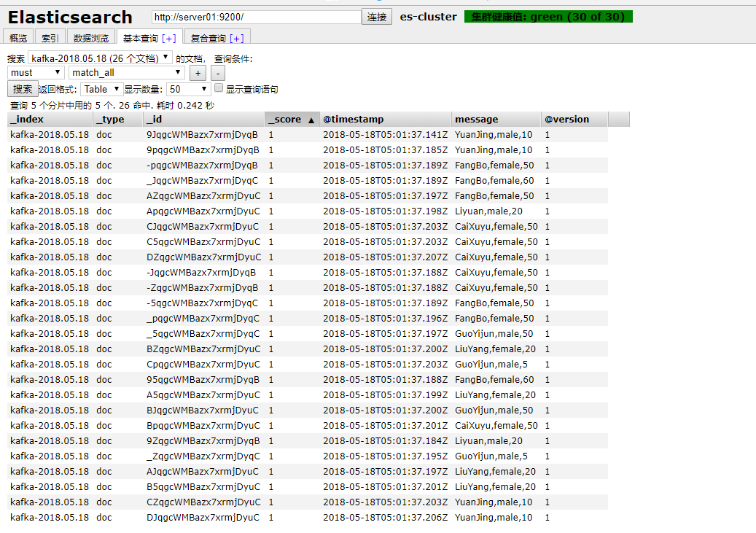Click id -ZqgcWMBazx7xrmjDyqB
Viewport: 756px width, 533px height.
[203, 288]
